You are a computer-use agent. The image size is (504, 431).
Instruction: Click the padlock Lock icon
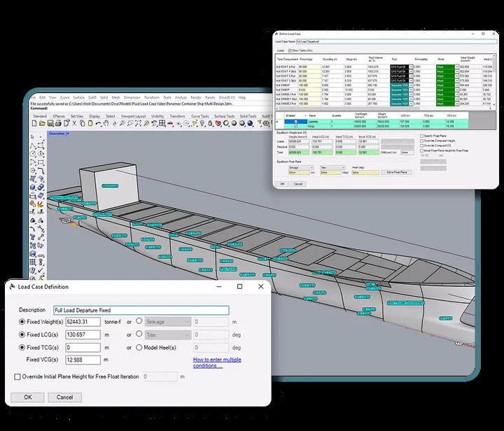[210, 123]
